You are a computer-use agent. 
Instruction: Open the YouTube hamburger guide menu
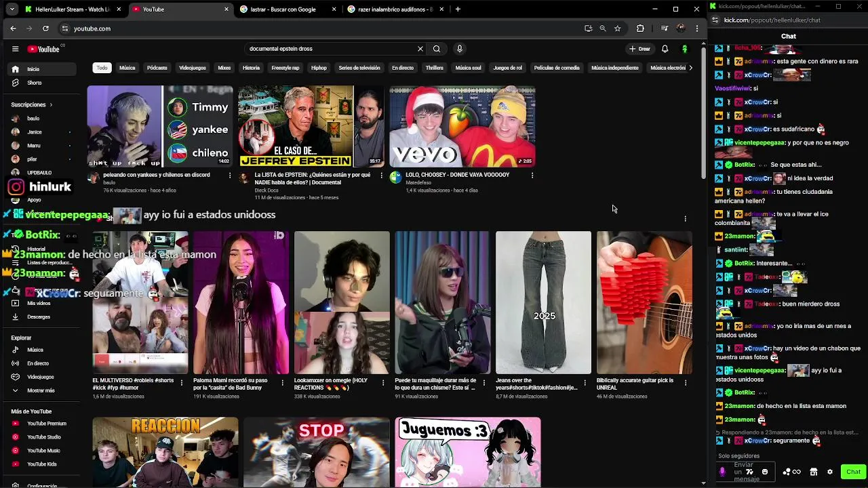click(x=15, y=49)
